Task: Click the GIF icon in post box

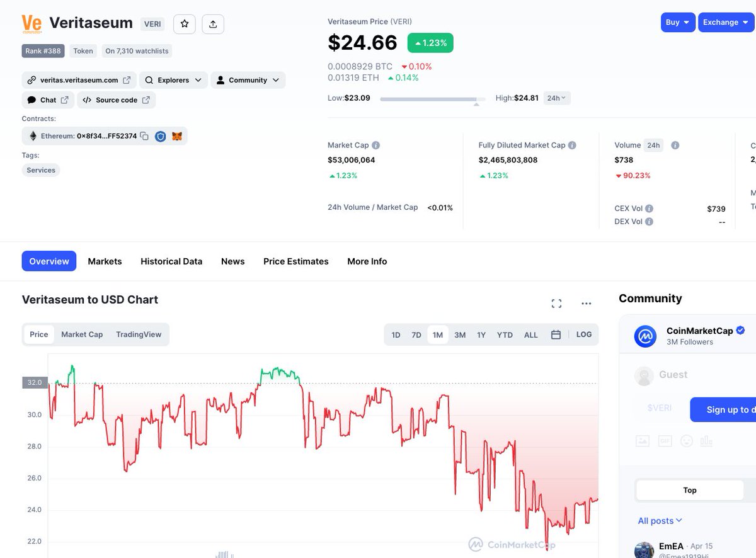Action: tap(665, 441)
